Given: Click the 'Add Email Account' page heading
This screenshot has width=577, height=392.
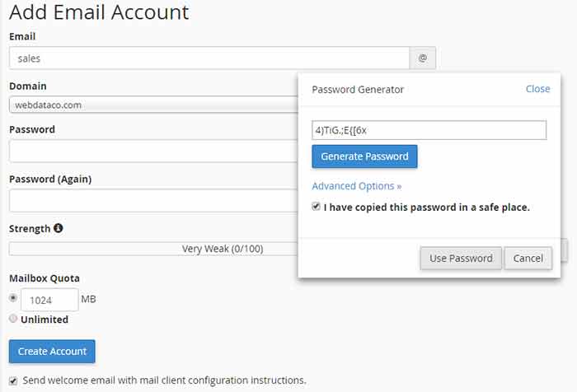Looking at the screenshot, I should (99, 12).
